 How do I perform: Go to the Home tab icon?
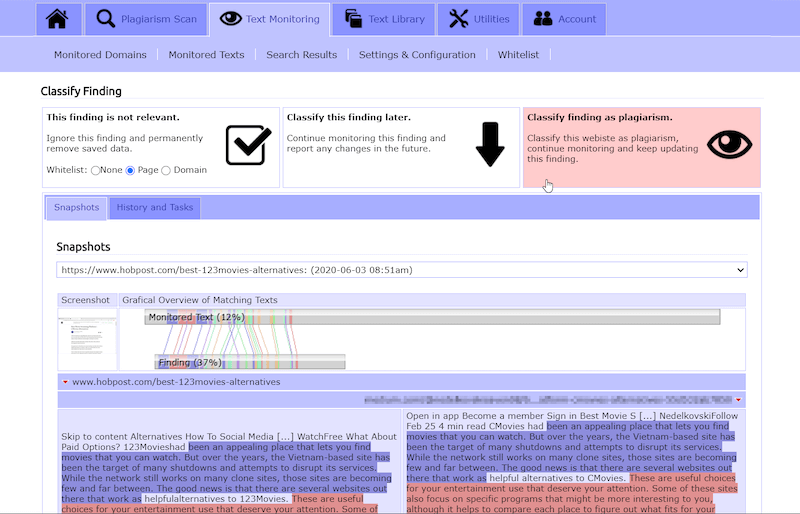57,19
